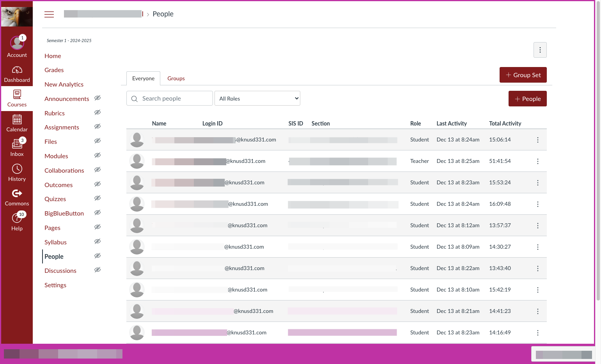Open New Analytics in course menu
Viewport: 601px width, 364px height.
[x=64, y=85]
